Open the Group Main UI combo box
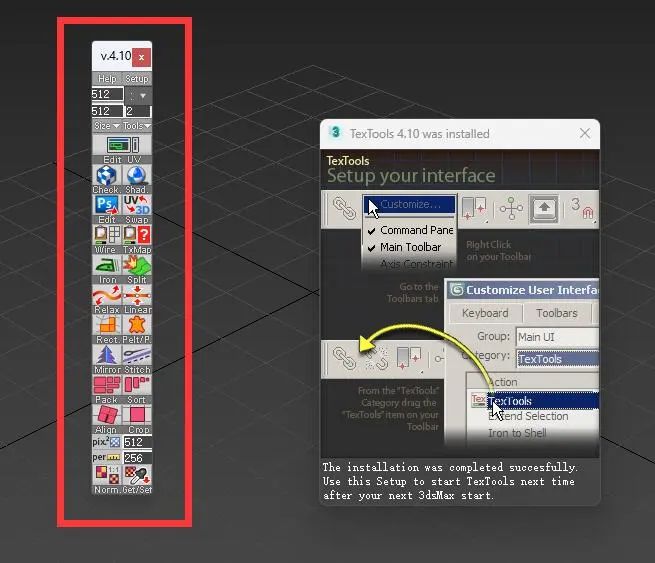The height and width of the screenshot is (563, 655). tap(557, 337)
